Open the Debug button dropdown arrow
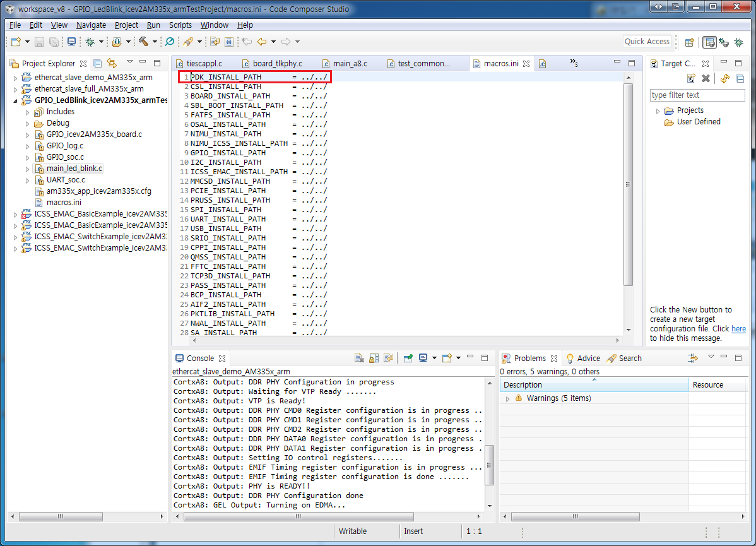Image resolution: width=756 pixels, height=546 pixels. [101, 42]
